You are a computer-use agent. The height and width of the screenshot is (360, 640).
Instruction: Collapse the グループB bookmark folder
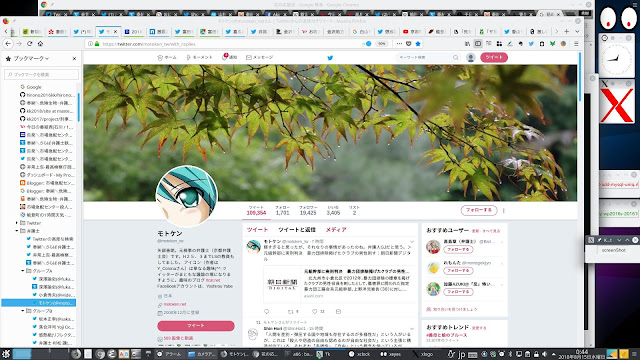click(23, 311)
